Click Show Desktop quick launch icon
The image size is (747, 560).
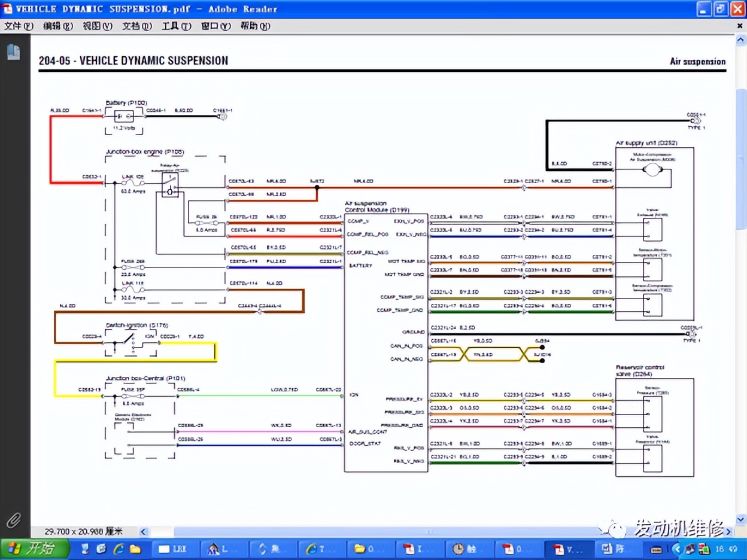coord(85,549)
